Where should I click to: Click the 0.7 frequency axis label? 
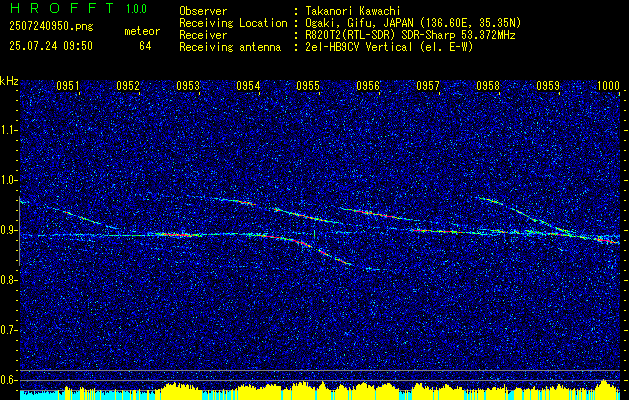click(x=9, y=330)
